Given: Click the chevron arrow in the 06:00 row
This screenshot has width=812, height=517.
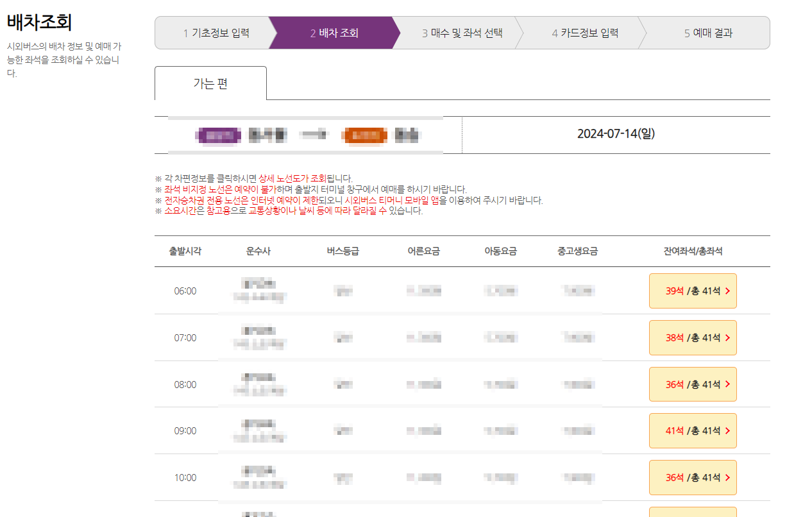Looking at the screenshot, I should point(727,291).
